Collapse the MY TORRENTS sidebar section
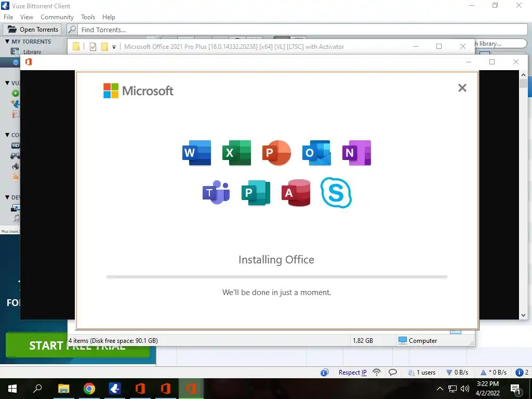This screenshot has height=399, width=532. (7, 42)
